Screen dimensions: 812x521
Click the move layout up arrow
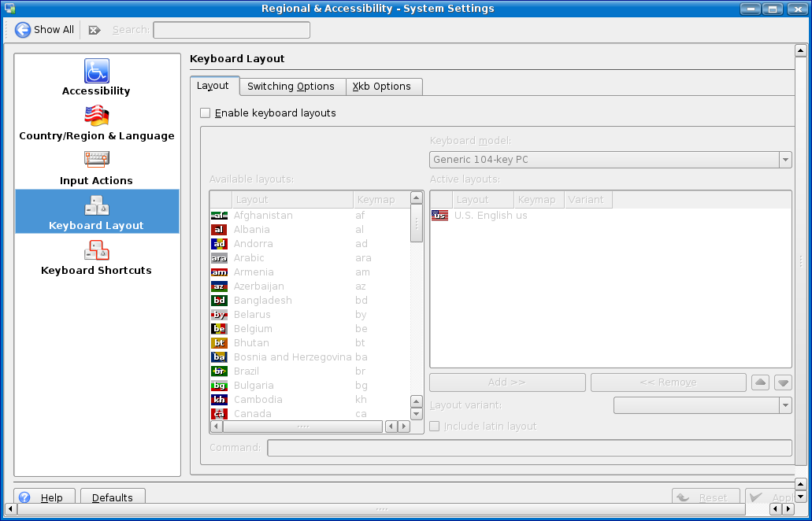[x=760, y=382]
